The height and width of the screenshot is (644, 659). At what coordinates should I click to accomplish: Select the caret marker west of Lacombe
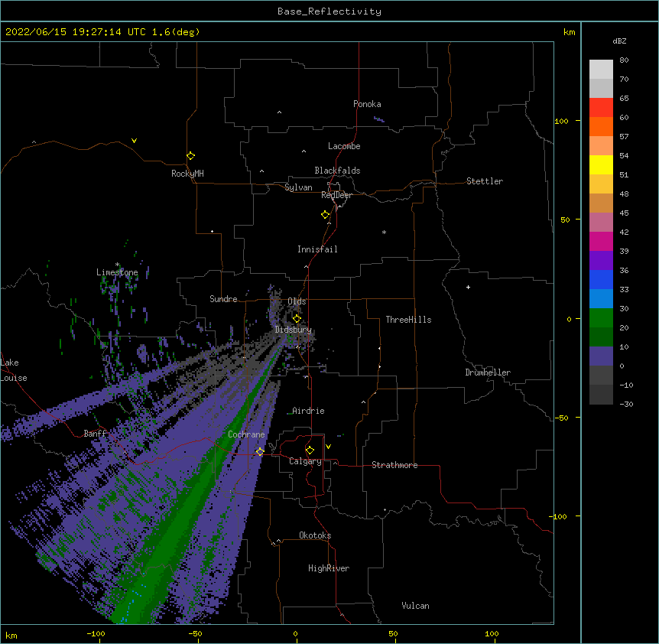click(x=304, y=151)
